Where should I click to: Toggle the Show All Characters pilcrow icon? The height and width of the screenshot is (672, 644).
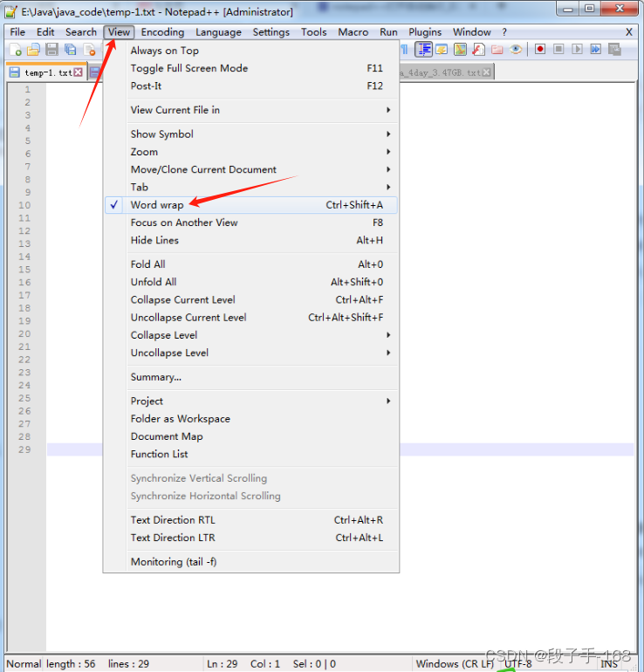[x=405, y=50]
